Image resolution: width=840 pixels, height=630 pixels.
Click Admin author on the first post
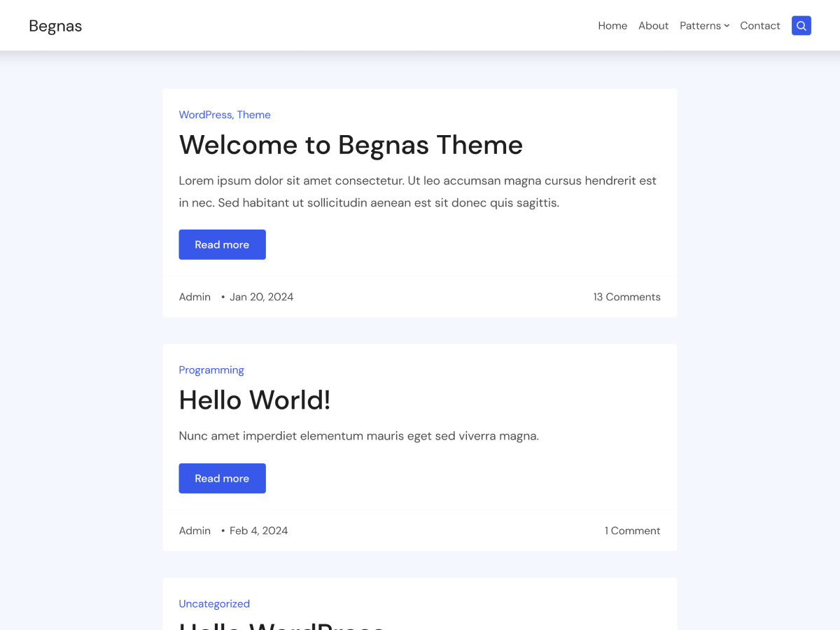point(195,296)
